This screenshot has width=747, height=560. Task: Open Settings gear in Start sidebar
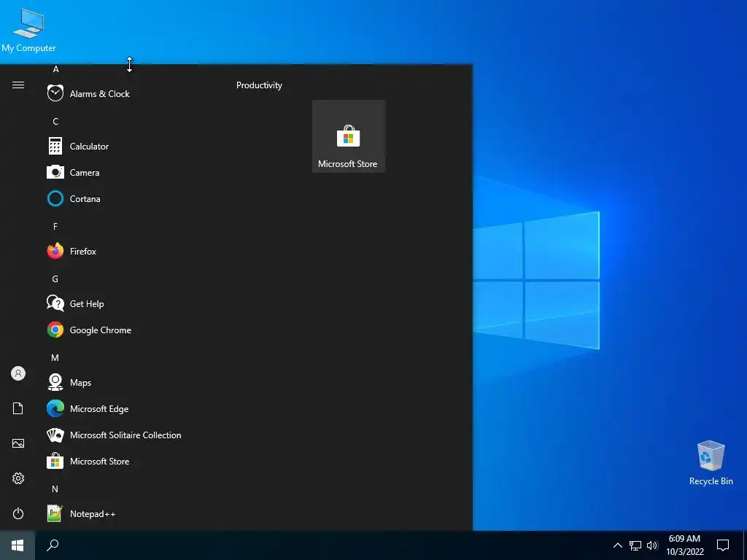click(18, 478)
